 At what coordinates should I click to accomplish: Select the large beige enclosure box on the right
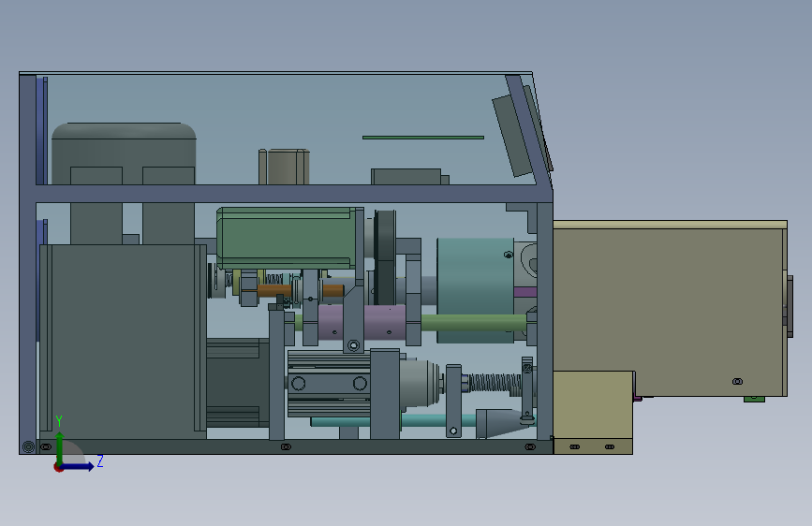tap(670, 308)
